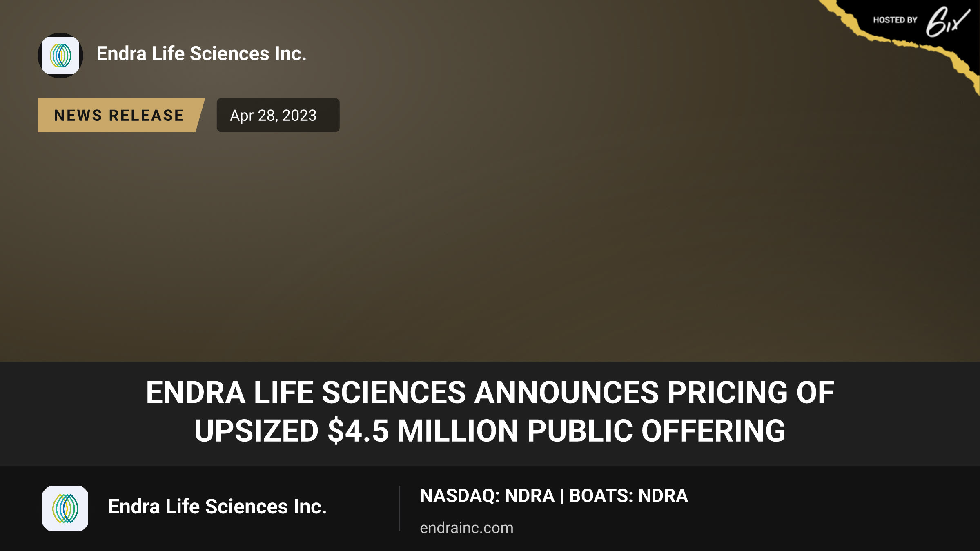The height and width of the screenshot is (551, 980).
Task: Click the word OFFERING in the headline
Action: (713, 431)
